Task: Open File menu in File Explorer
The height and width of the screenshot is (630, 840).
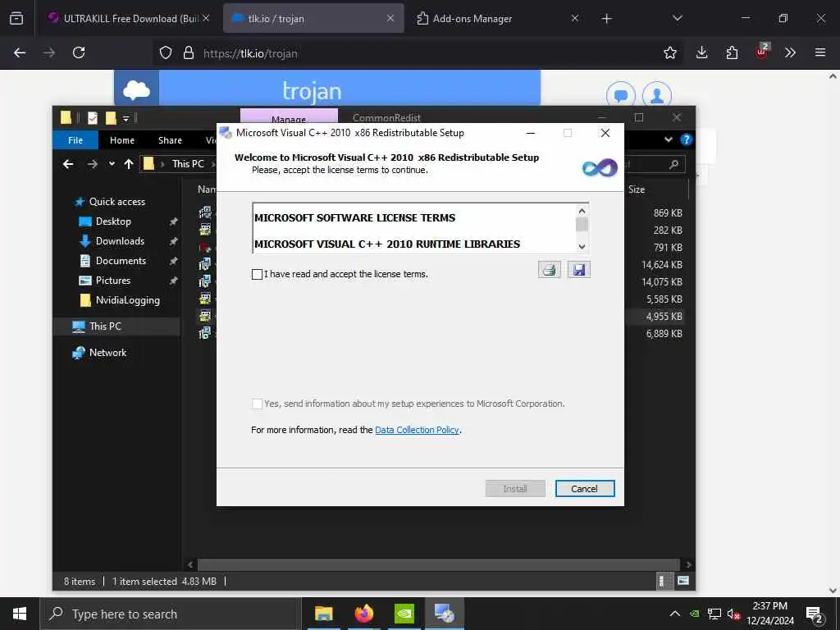Action: [x=75, y=140]
